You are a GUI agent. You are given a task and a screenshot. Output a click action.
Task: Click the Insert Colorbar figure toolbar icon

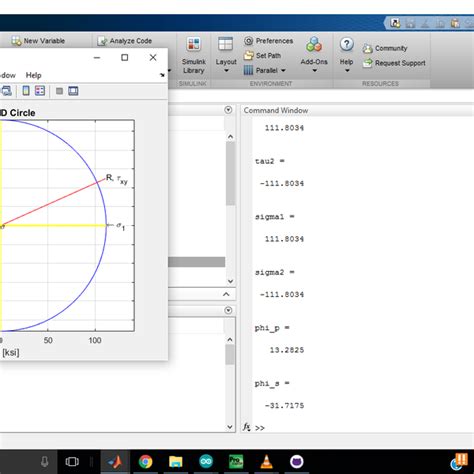click(26, 91)
